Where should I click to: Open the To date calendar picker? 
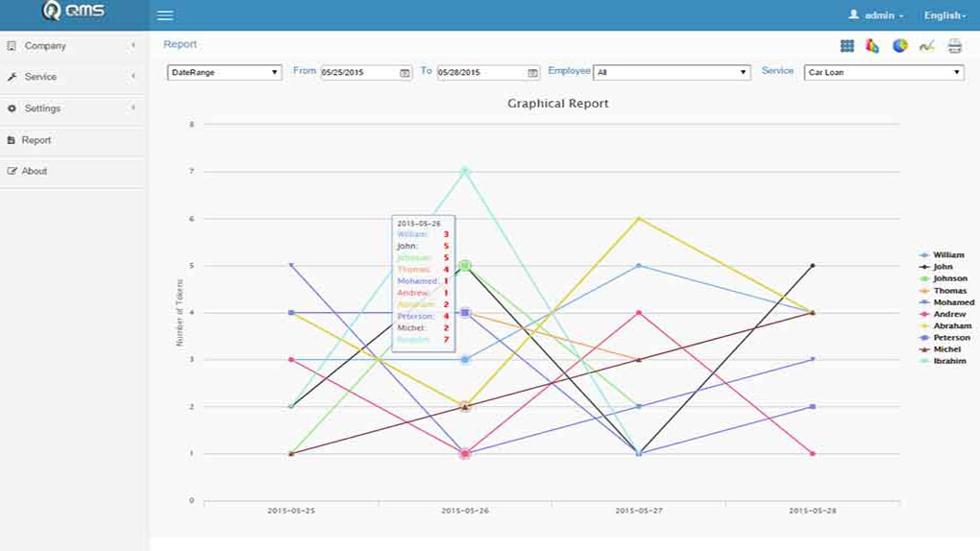click(x=532, y=73)
